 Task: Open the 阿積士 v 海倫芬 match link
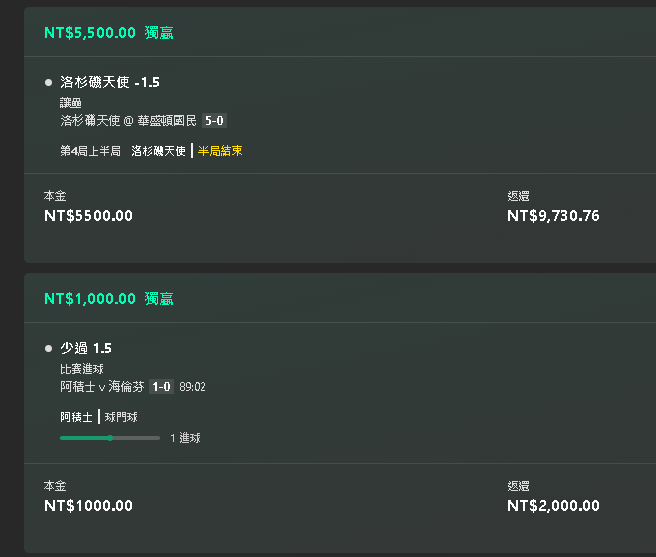point(102,386)
